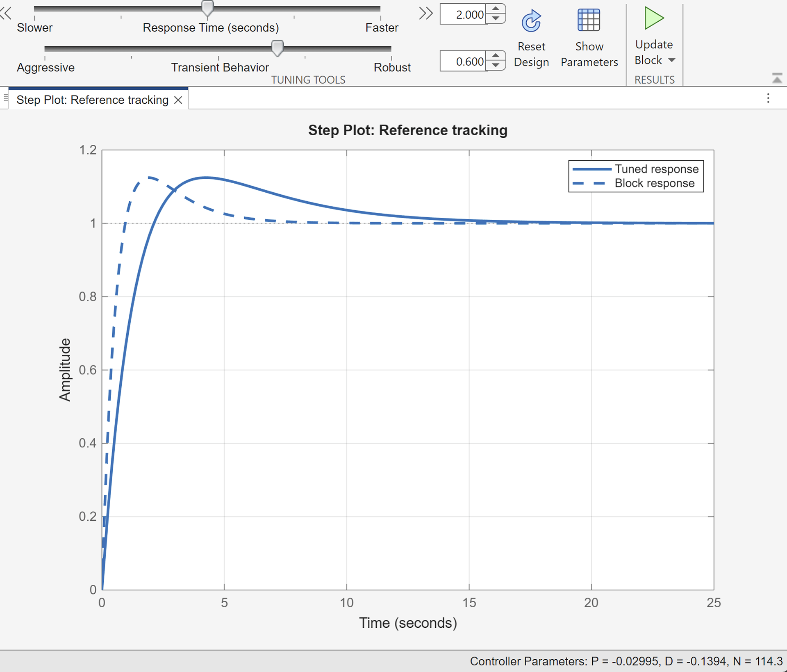Click the TUNING TOOLS section label
The width and height of the screenshot is (787, 672).
308,80
